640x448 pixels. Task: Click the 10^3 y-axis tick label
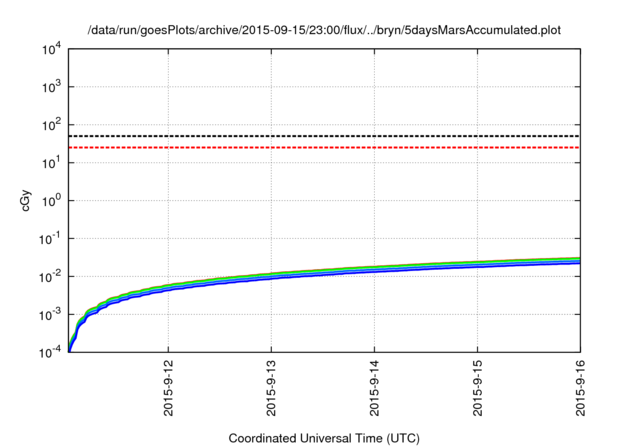51,87
